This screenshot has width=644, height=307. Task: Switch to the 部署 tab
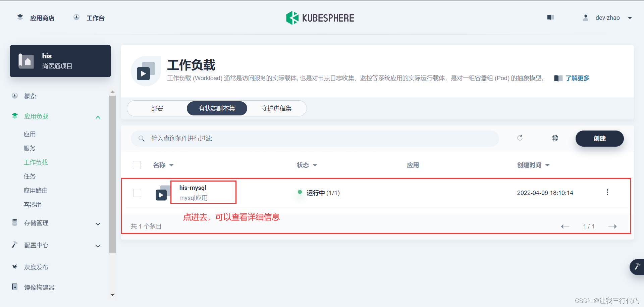(x=157, y=108)
